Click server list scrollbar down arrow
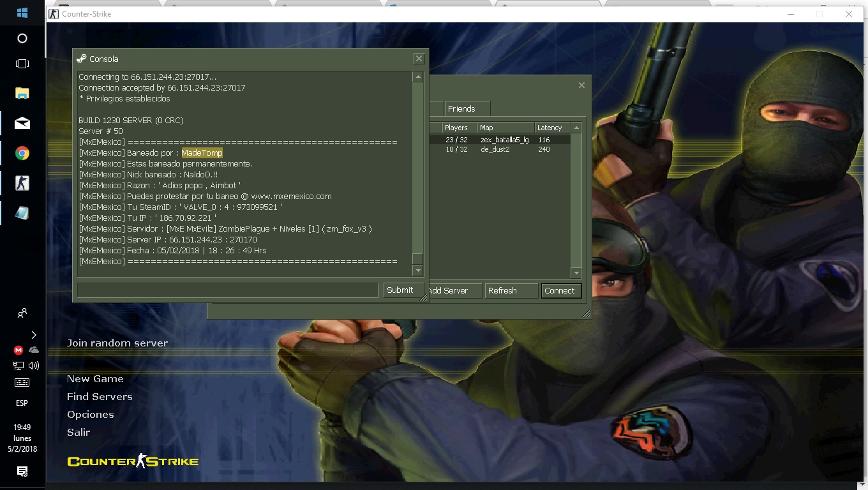868x490 pixels. coord(576,273)
